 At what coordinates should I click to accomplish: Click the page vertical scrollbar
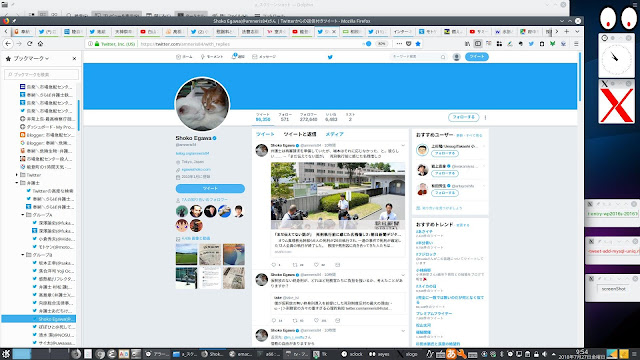pos(580,78)
